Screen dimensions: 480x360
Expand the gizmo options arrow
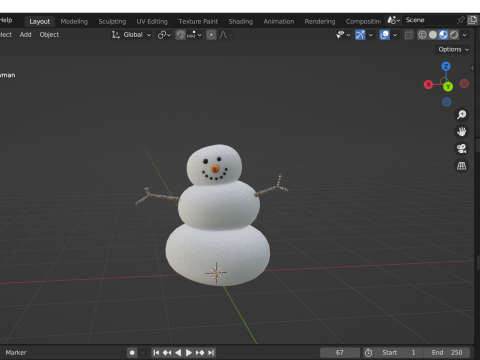[x=370, y=35]
